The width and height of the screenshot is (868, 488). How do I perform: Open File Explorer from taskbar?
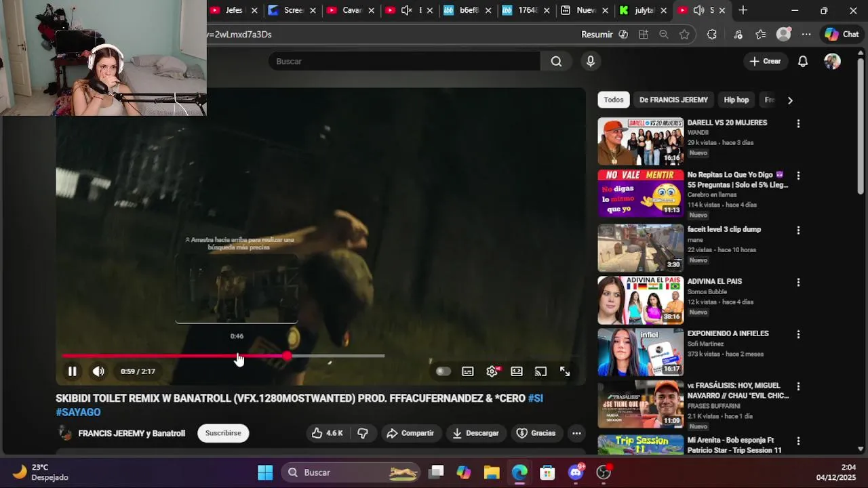pyautogui.click(x=492, y=472)
